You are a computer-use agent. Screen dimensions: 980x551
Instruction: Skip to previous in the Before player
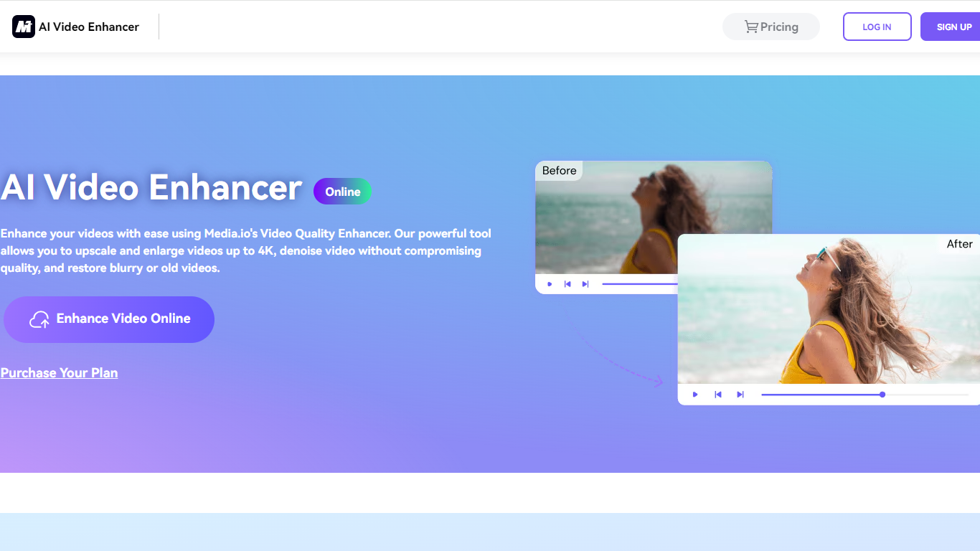[567, 284]
